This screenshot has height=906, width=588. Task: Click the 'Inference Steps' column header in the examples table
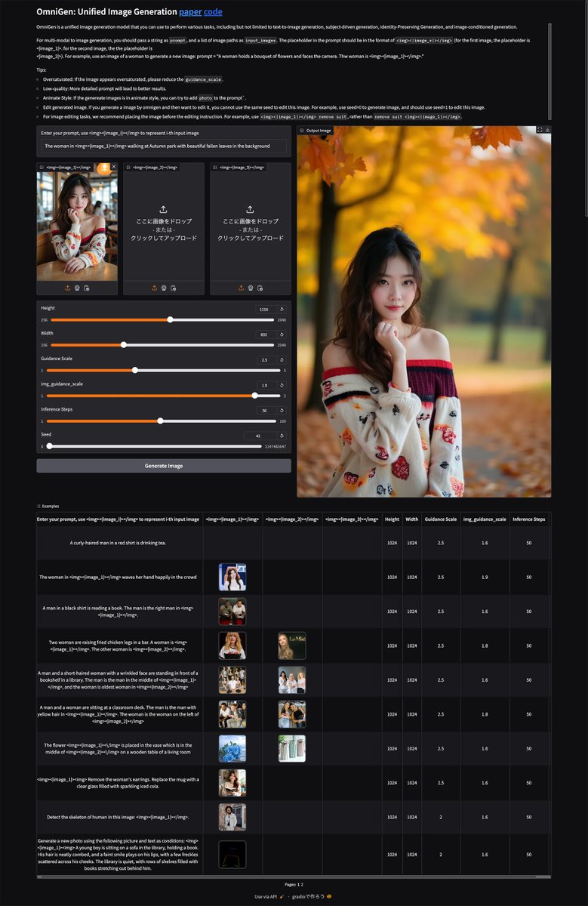click(528, 519)
